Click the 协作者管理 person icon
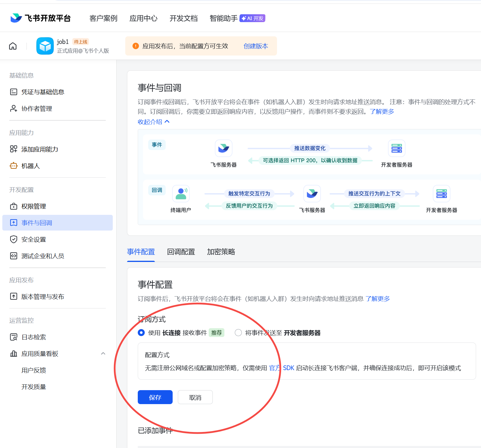The image size is (481, 448). click(14, 108)
